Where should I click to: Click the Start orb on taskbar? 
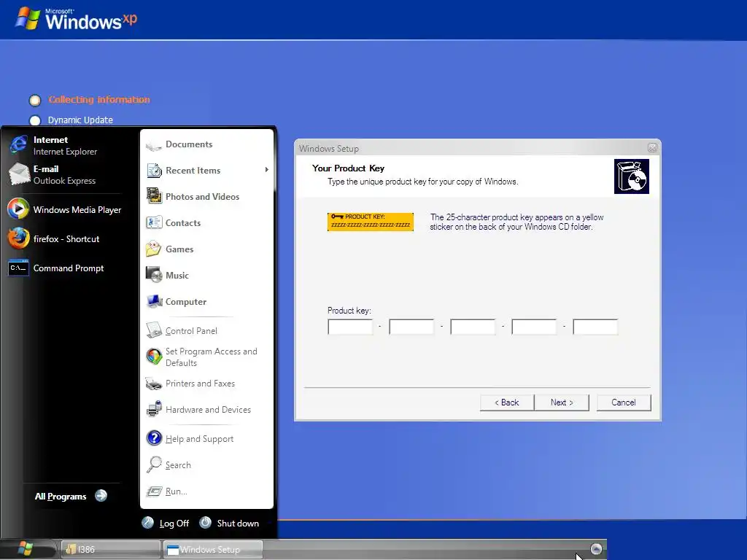(x=26, y=548)
